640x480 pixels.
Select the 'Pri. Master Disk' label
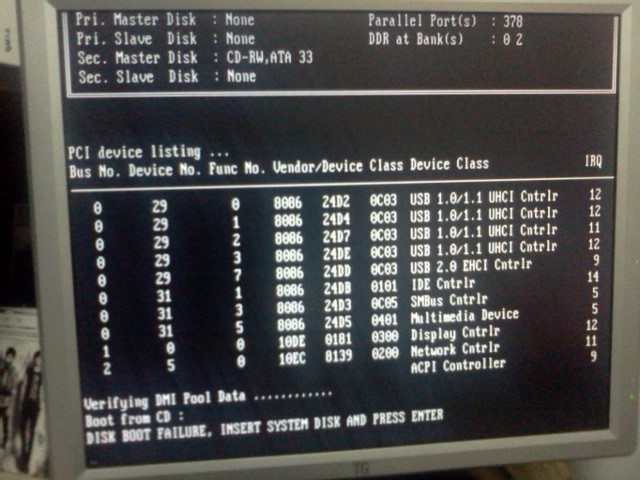click(x=136, y=20)
